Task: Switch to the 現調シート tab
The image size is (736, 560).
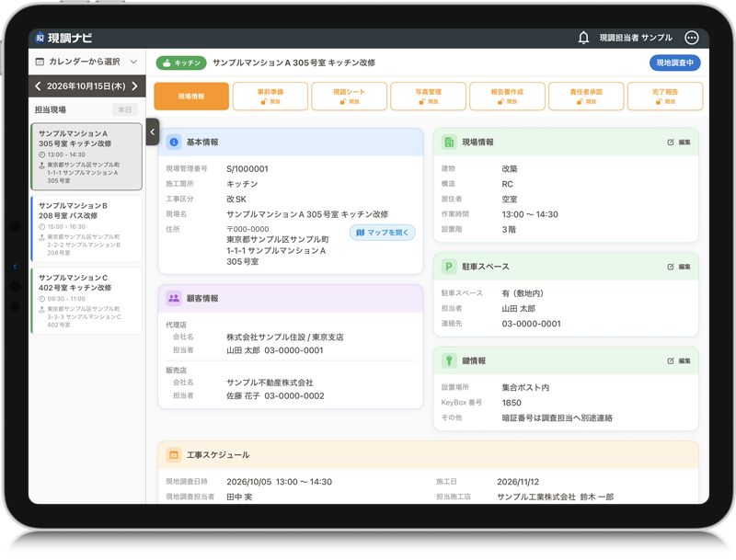Action: 350,97
